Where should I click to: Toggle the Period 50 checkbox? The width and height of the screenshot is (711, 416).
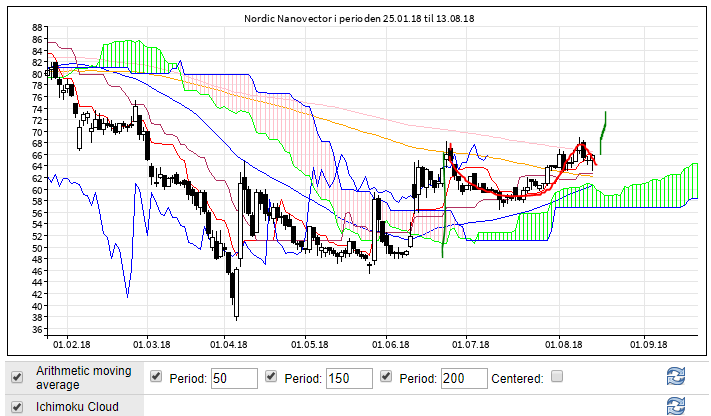click(x=156, y=376)
